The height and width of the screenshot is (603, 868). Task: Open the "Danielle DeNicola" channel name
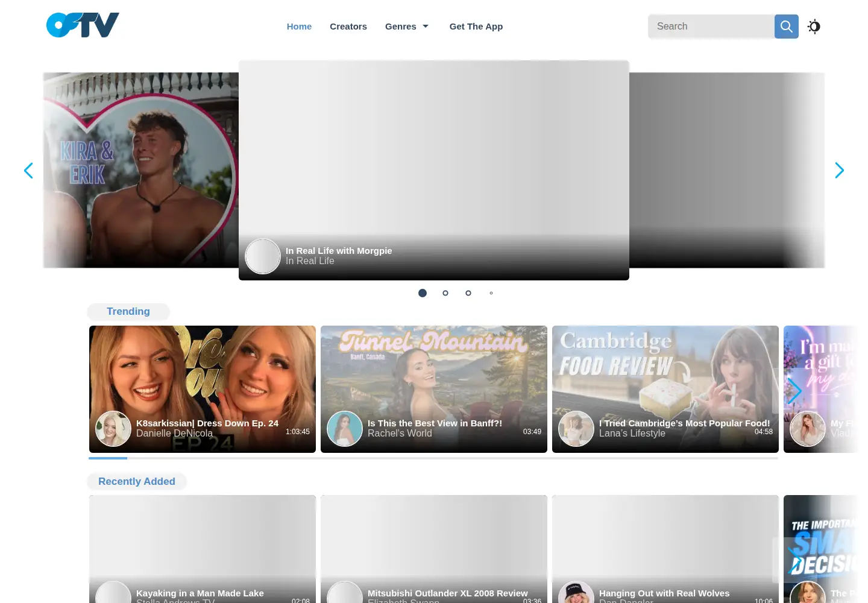(174, 434)
